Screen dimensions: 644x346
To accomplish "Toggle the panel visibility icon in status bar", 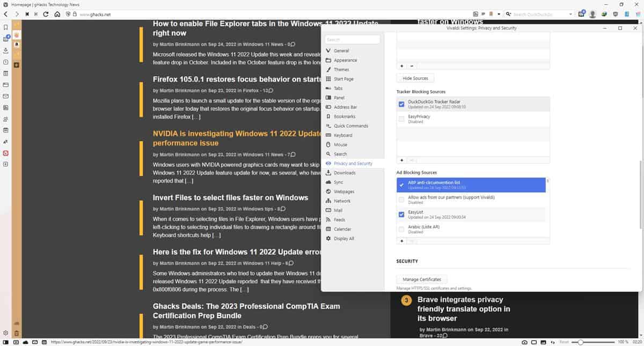I will pos(5,342).
